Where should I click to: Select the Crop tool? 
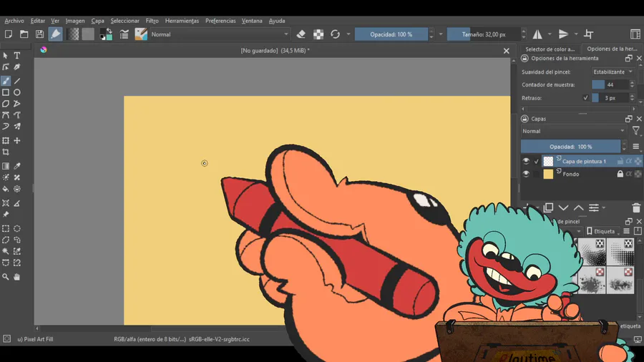coord(6,152)
